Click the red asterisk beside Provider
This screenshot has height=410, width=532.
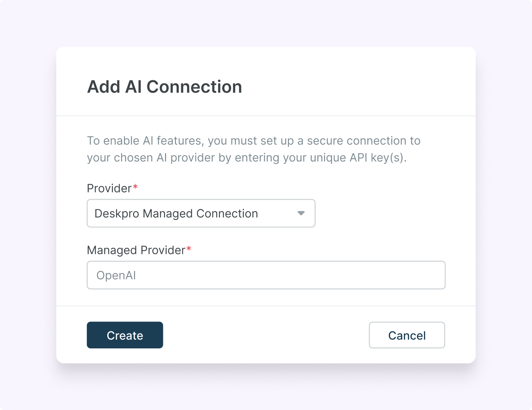pos(135,188)
